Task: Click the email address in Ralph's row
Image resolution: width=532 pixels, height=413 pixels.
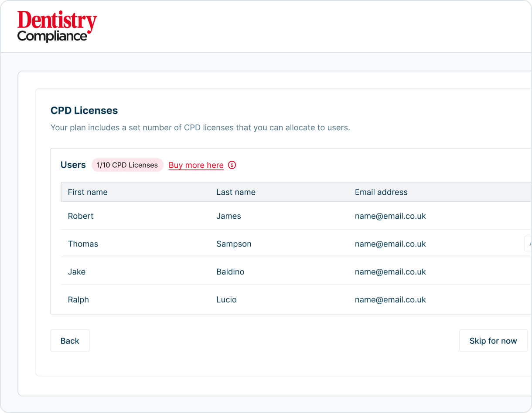Action: pos(390,300)
